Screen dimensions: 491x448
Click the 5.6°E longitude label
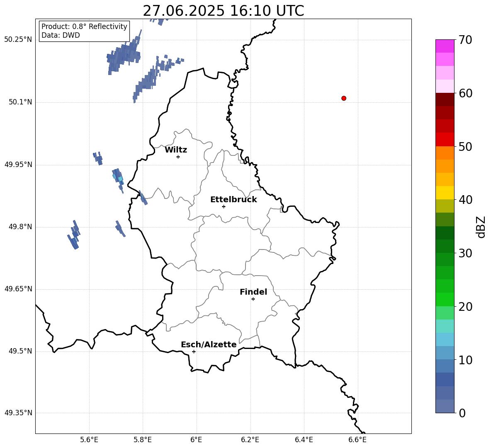click(89, 440)
